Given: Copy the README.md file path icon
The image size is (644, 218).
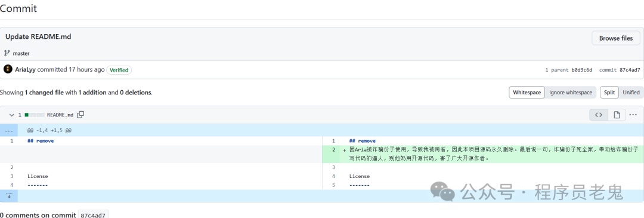Looking at the screenshot, I should [80, 115].
